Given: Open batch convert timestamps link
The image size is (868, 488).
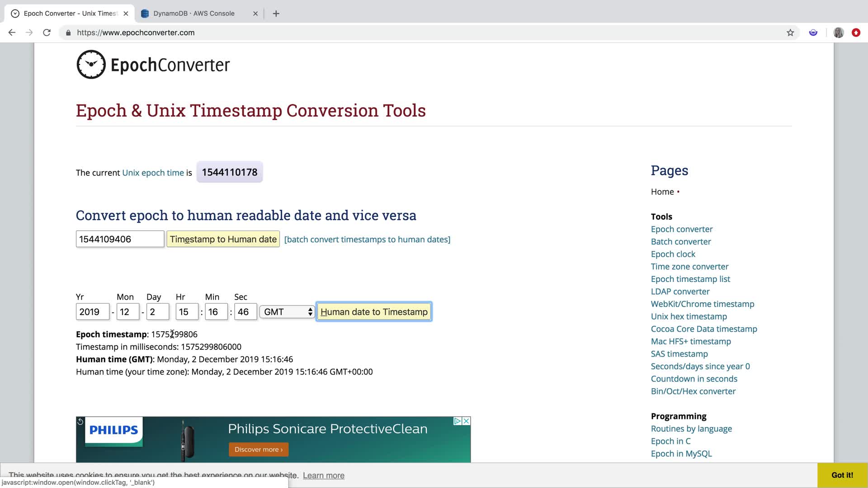Looking at the screenshot, I should pyautogui.click(x=367, y=239).
